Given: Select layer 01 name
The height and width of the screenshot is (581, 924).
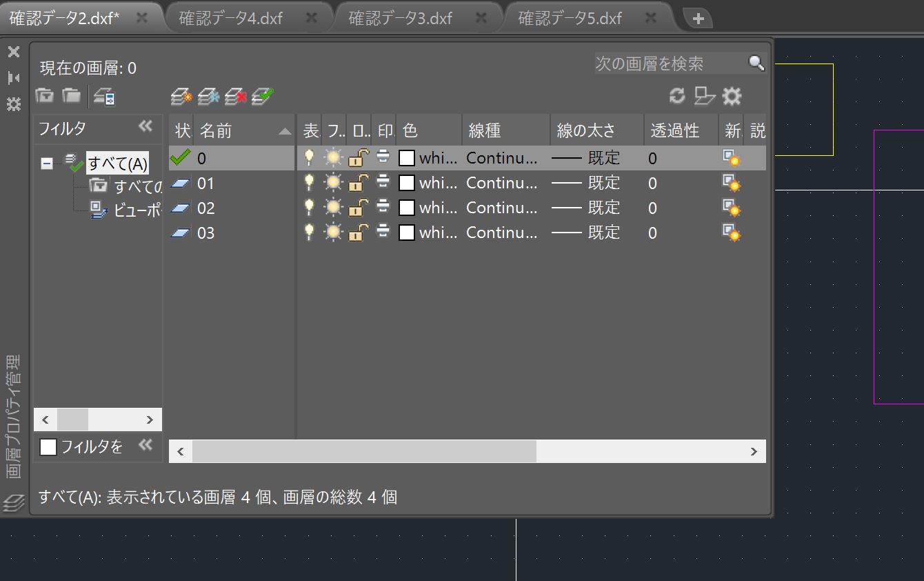Looking at the screenshot, I should click(205, 184).
